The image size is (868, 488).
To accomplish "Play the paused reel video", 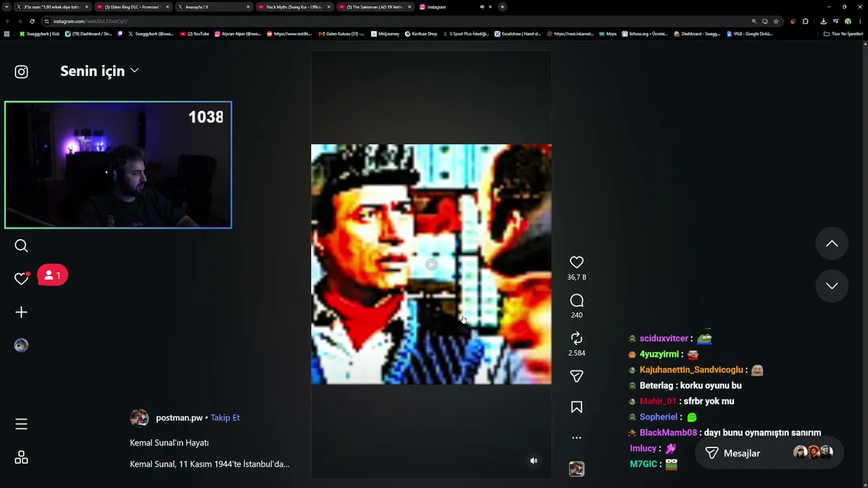I will (x=431, y=264).
